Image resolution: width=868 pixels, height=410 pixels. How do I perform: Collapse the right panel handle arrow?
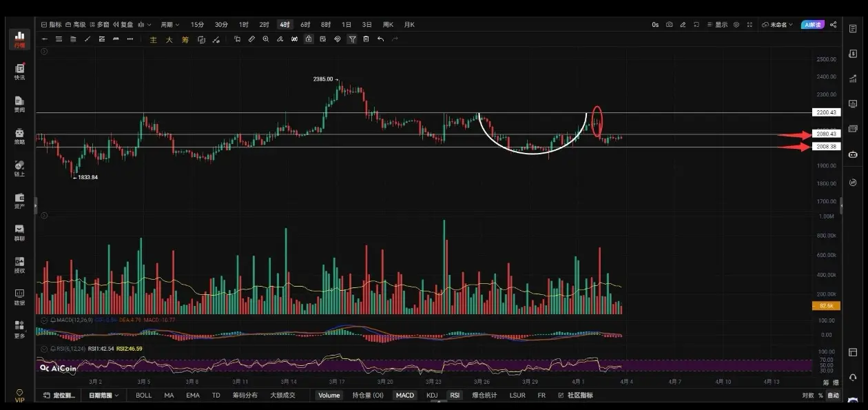[x=841, y=205]
